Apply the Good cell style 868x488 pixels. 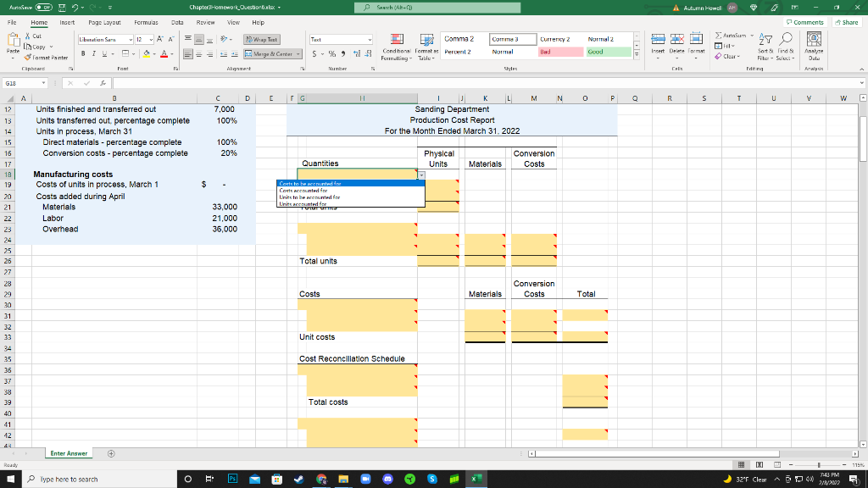[x=609, y=52]
